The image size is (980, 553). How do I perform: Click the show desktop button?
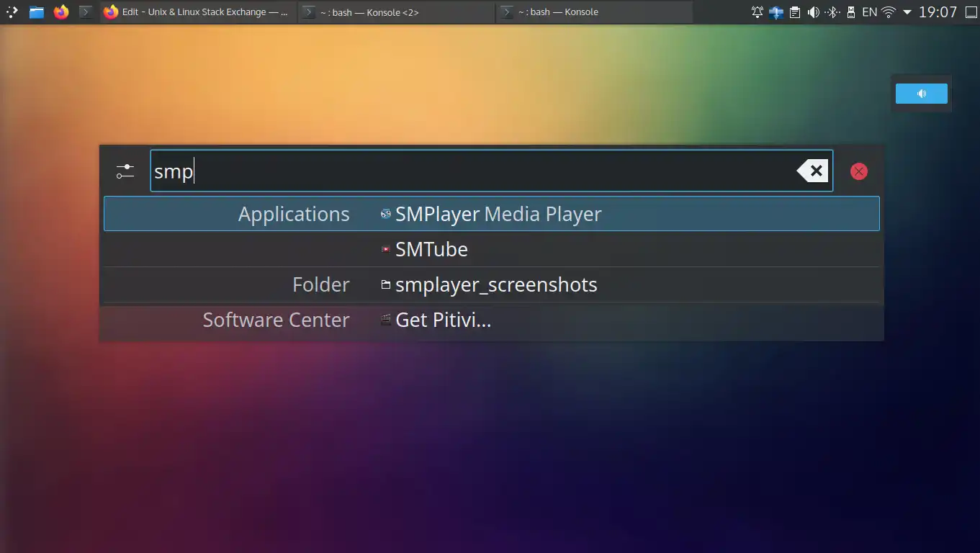tap(970, 12)
